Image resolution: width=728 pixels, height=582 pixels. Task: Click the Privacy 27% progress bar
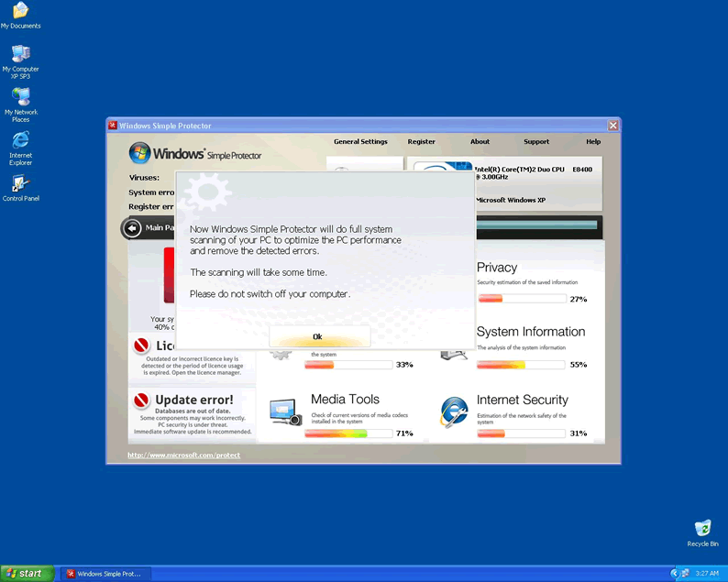[521, 299]
